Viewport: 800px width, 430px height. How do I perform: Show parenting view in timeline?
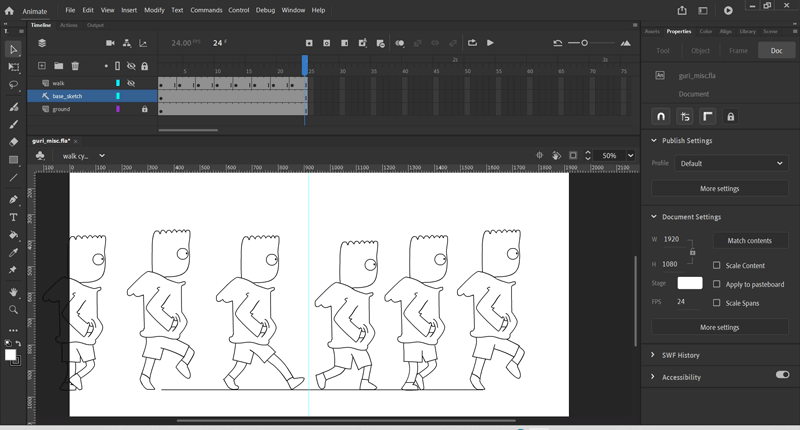(127, 43)
